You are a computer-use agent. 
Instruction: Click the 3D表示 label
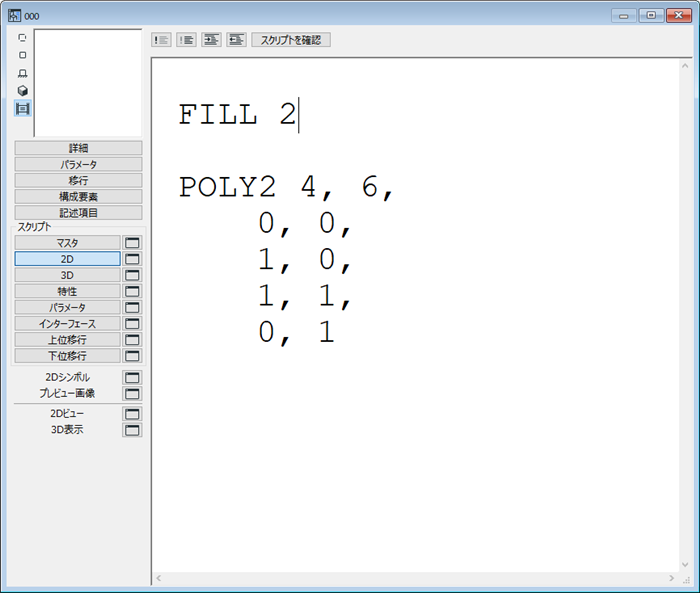[x=67, y=430]
